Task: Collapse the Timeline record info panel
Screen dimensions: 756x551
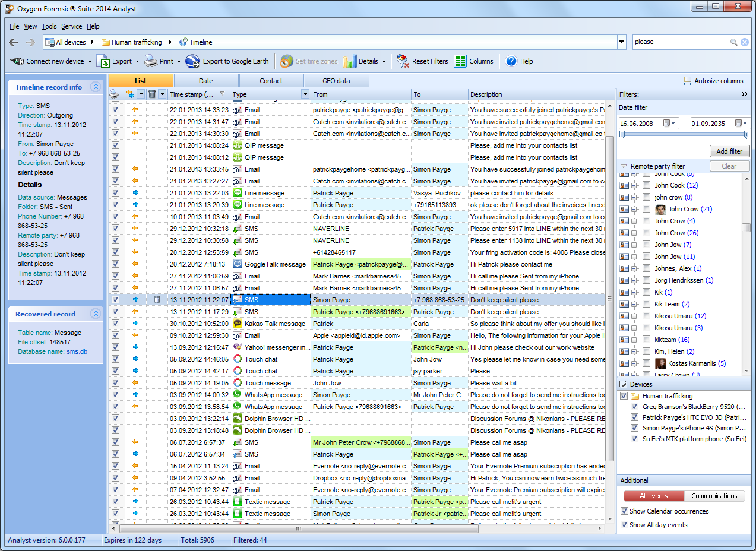Action: [95, 87]
